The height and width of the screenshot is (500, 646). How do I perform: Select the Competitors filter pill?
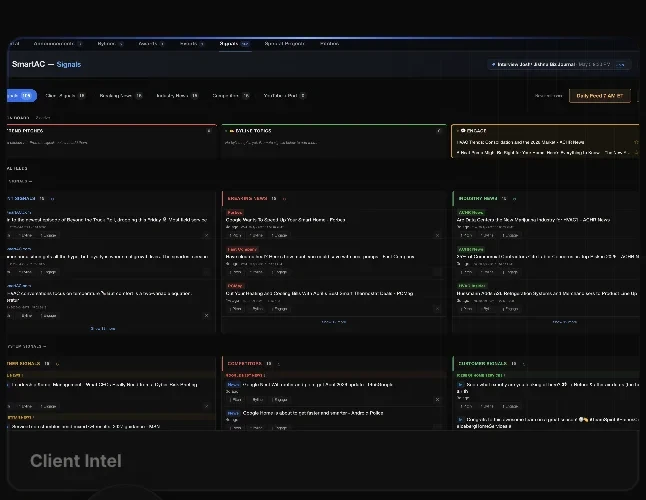231,96
